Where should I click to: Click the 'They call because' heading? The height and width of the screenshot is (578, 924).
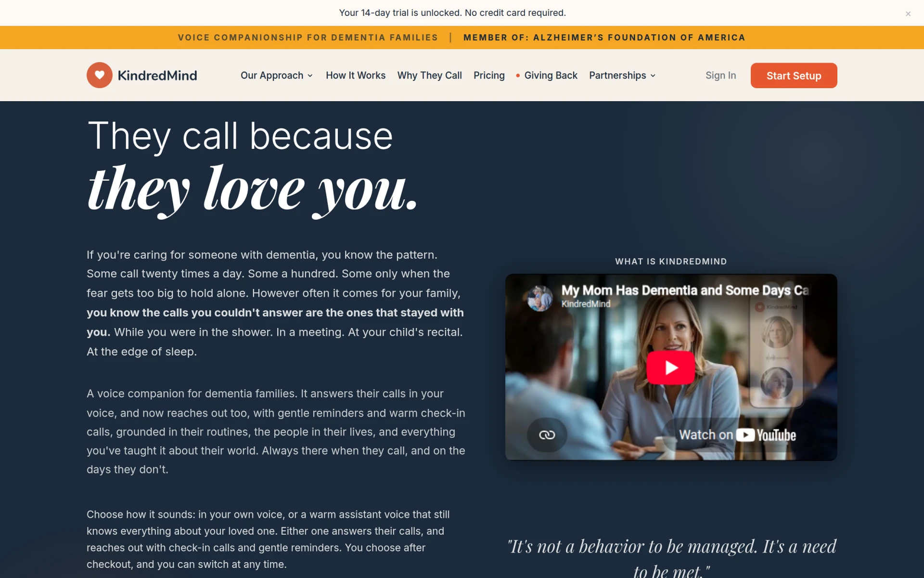click(240, 136)
